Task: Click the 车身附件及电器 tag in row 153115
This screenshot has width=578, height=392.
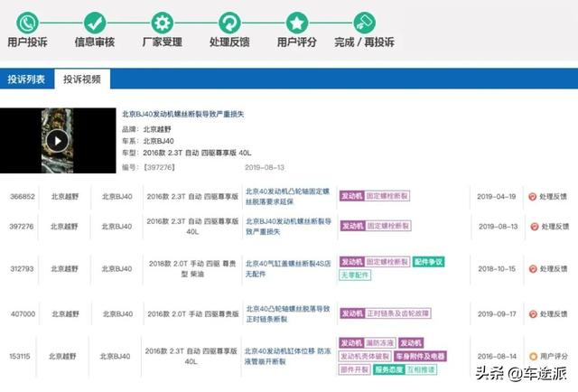Action: [420, 356]
